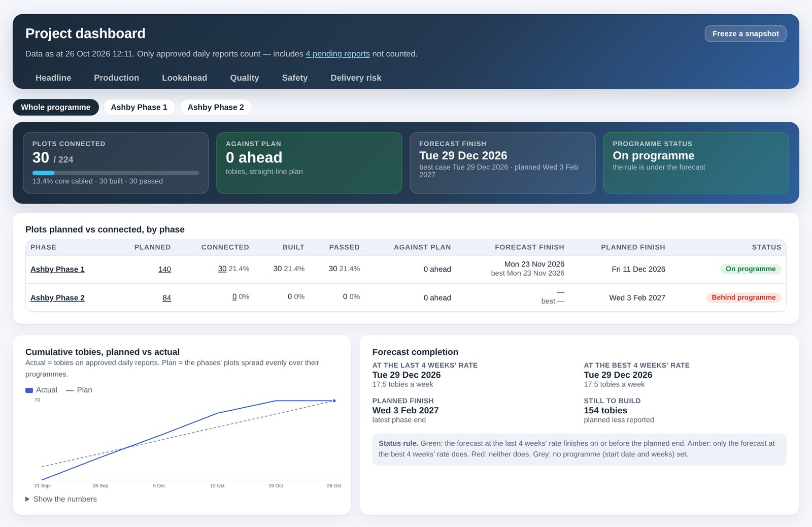The height and width of the screenshot is (527, 812).
Task: Click the Freeze a snapshot button
Action: click(745, 34)
